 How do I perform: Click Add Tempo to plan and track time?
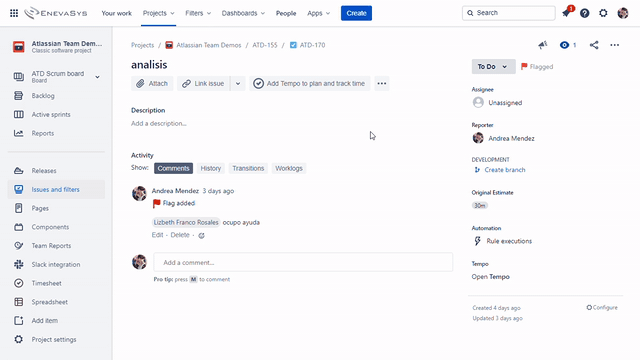coord(310,83)
